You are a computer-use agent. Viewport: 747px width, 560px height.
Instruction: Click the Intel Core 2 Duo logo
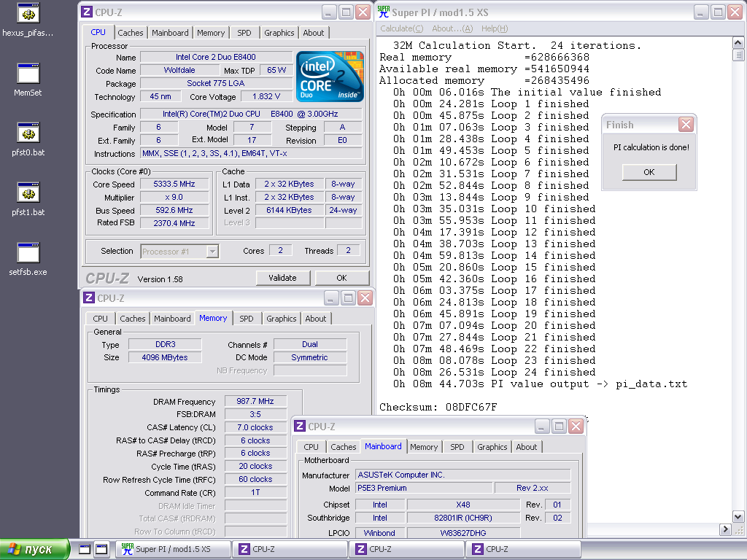(330, 76)
